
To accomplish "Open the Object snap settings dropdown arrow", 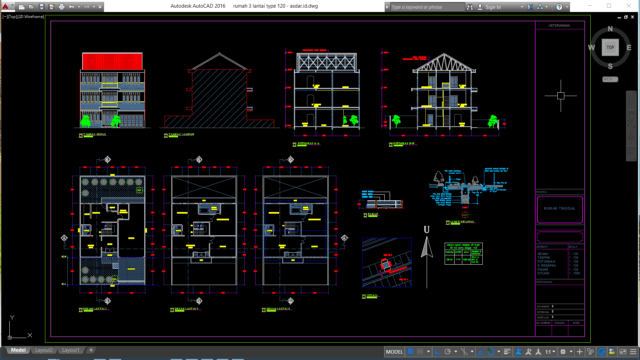I will (499, 352).
